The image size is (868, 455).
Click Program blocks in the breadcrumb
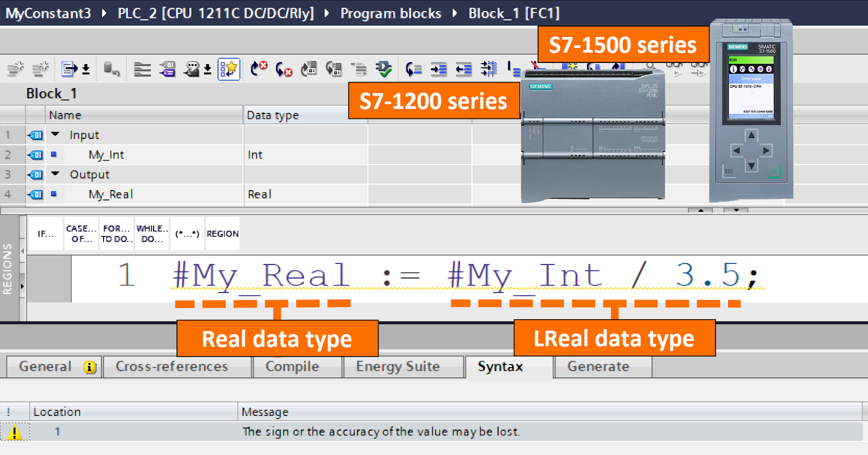[x=391, y=13]
